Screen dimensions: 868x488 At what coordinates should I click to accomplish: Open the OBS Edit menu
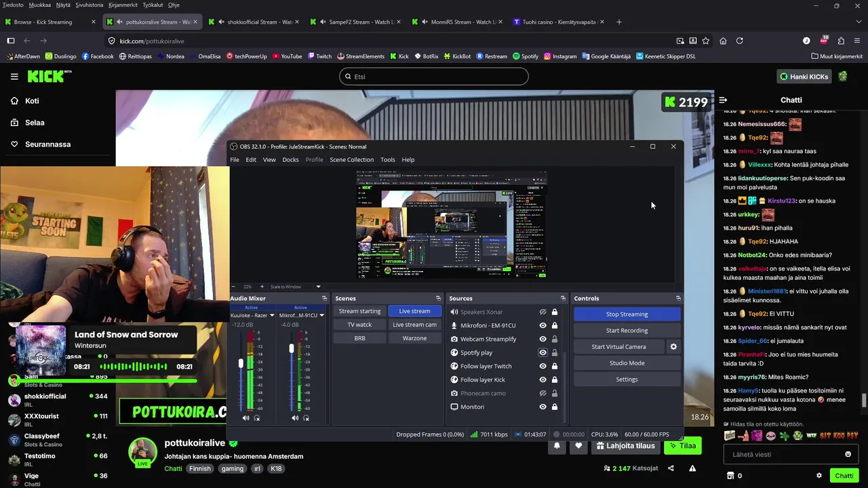click(x=251, y=159)
